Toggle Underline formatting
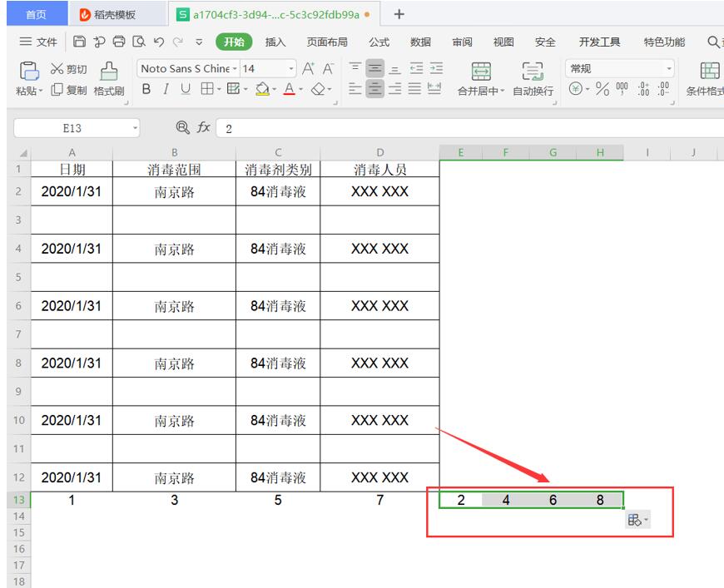Screen dimensions: 724x588 click(x=186, y=89)
